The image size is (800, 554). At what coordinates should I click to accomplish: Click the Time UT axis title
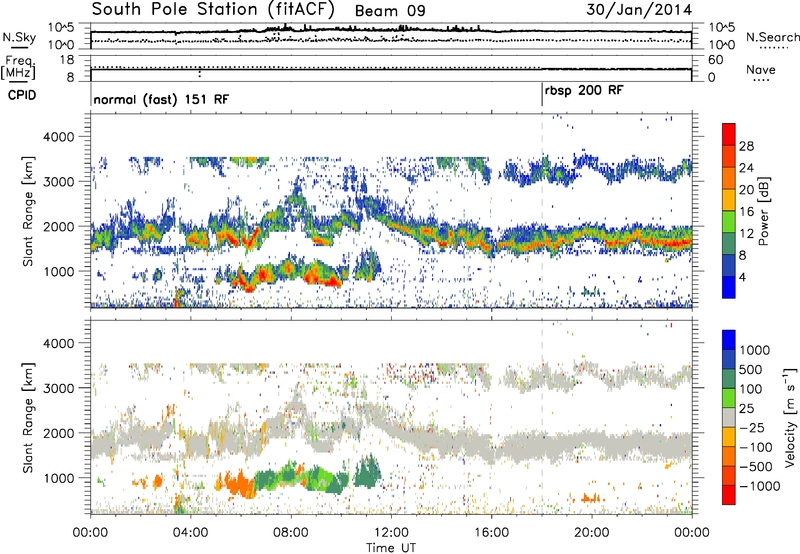(x=391, y=547)
